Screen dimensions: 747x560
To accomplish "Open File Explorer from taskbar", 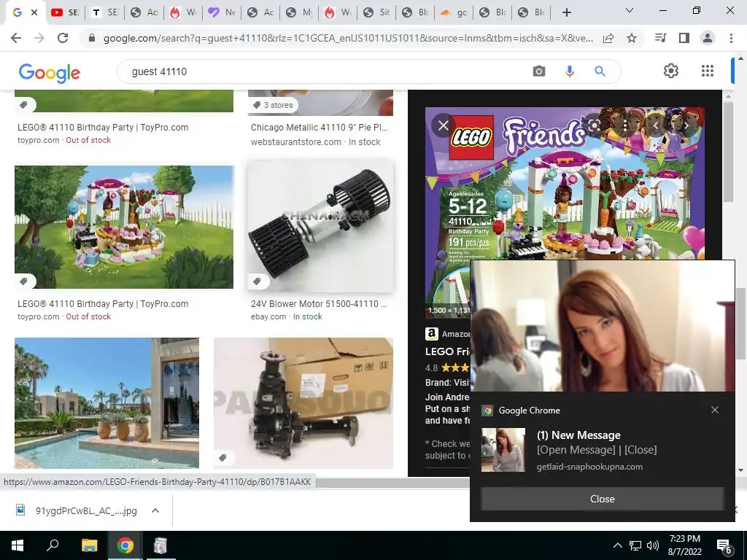I will pos(89,545).
